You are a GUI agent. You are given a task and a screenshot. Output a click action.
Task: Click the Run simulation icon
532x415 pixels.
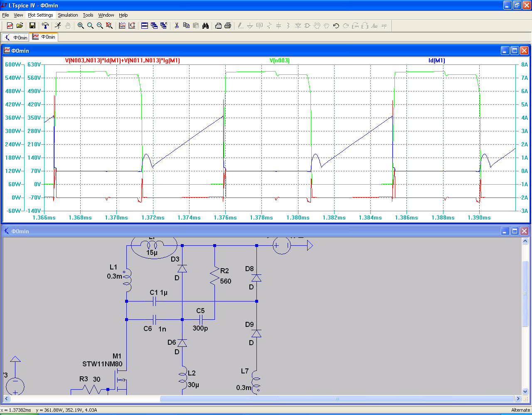[x=58, y=26]
